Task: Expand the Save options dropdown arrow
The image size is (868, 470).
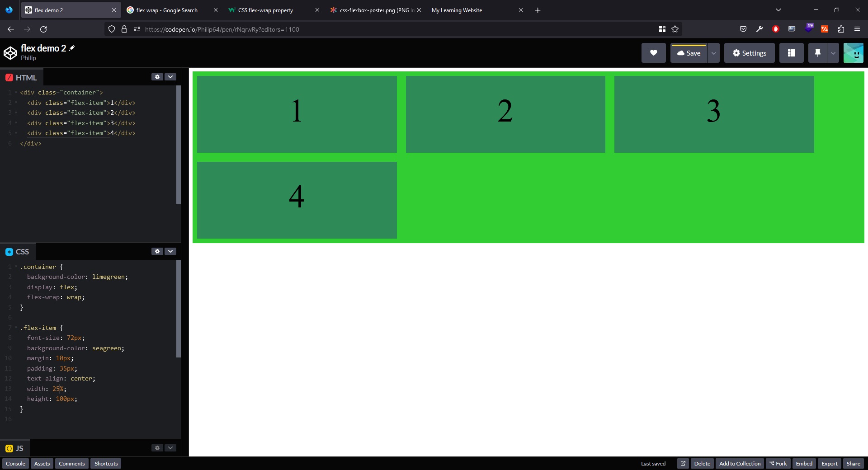Action: pyautogui.click(x=713, y=53)
